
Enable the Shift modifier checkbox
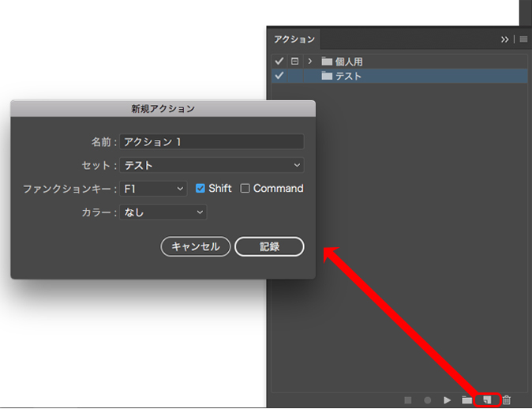[200, 189]
